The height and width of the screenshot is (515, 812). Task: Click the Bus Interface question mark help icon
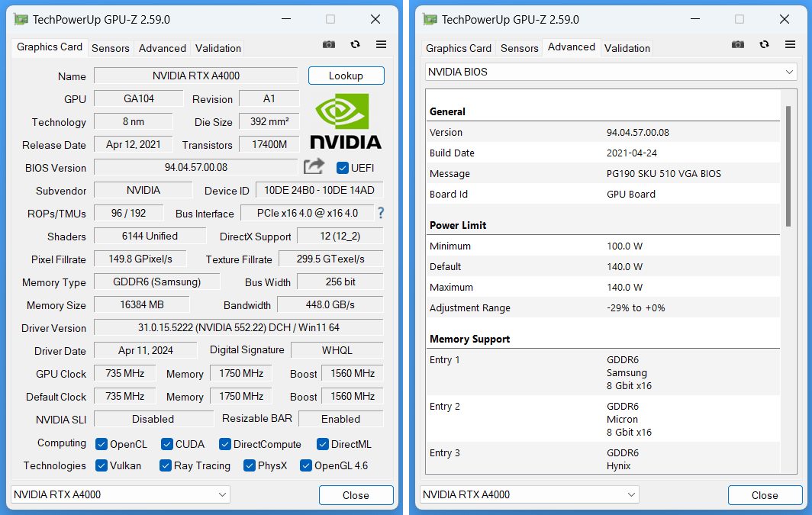381,213
